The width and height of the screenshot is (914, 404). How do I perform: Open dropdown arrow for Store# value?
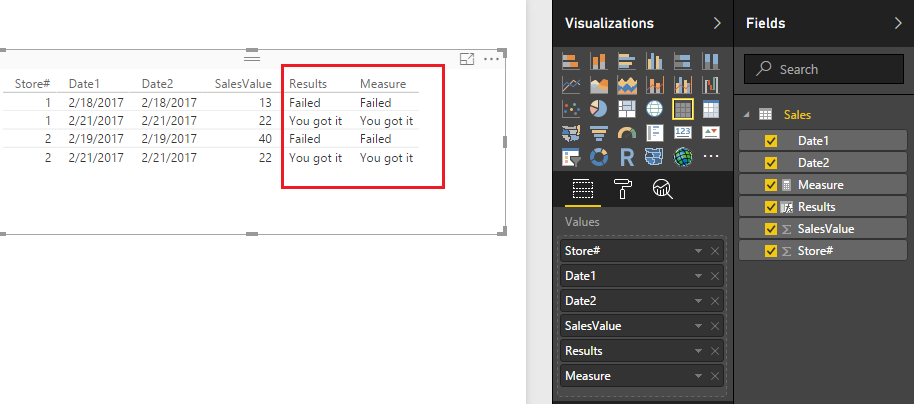(x=698, y=252)
